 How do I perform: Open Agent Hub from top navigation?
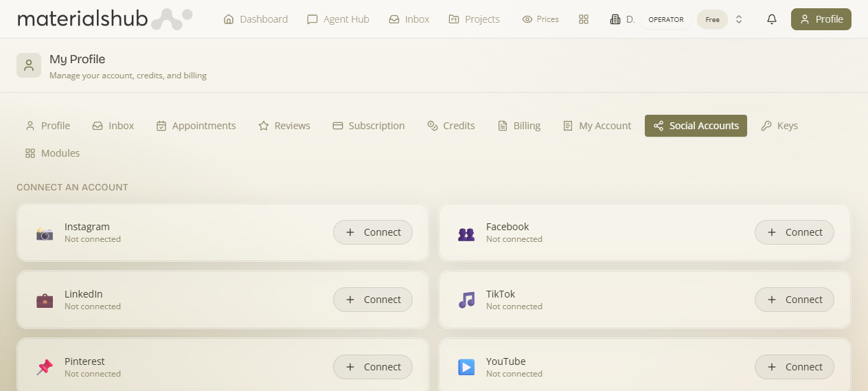(x=338, y=19)
